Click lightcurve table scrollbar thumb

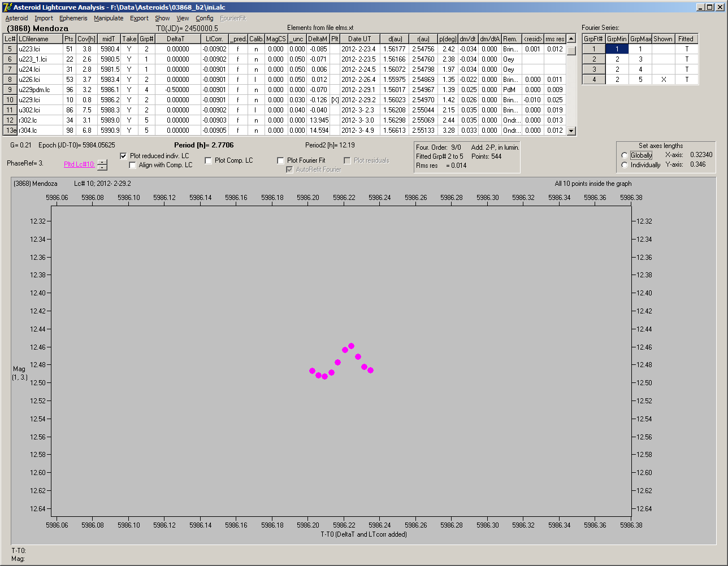coord(571,50)
